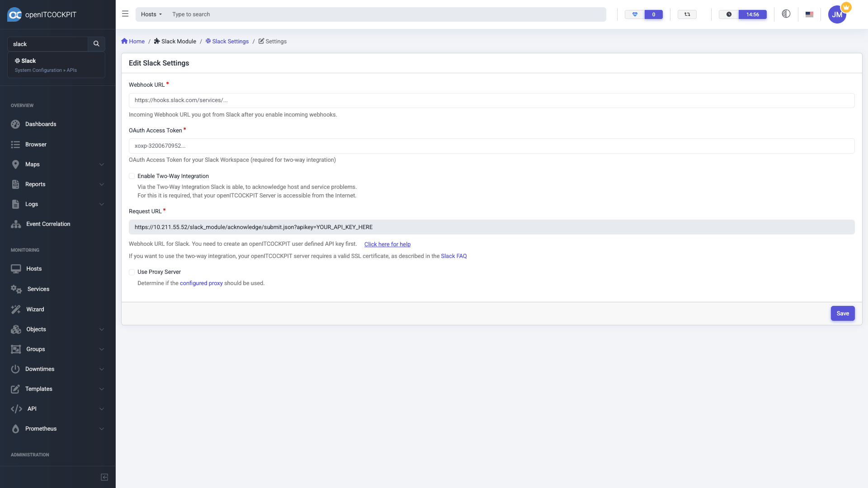Toggle the hamburger menu icon

click(x=125, y=14)
